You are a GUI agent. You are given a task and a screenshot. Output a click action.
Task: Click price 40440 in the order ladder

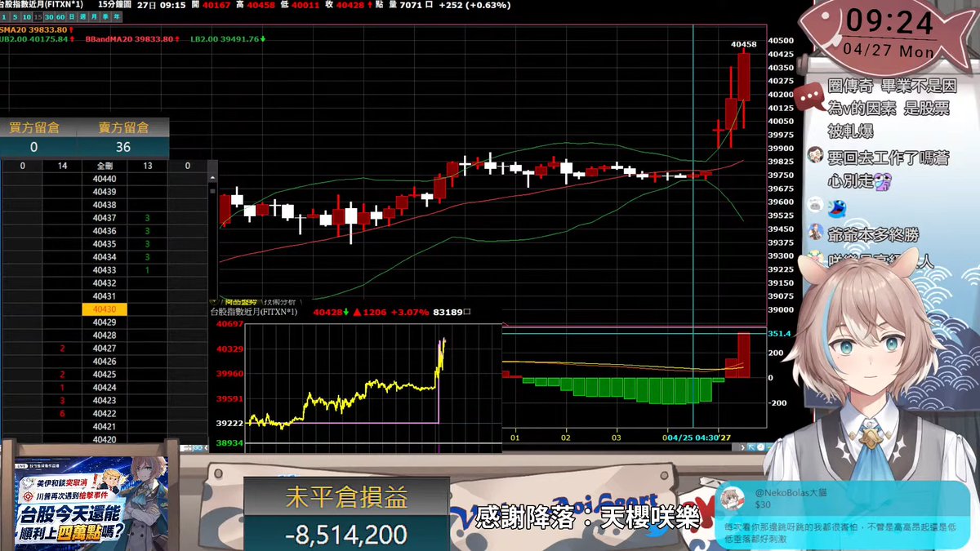[x=105, y=179]
